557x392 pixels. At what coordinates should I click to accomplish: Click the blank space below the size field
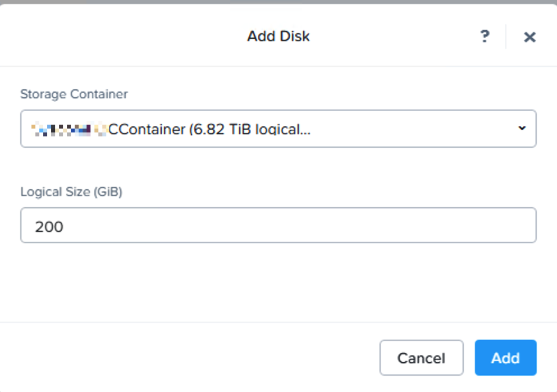point(278,282)
